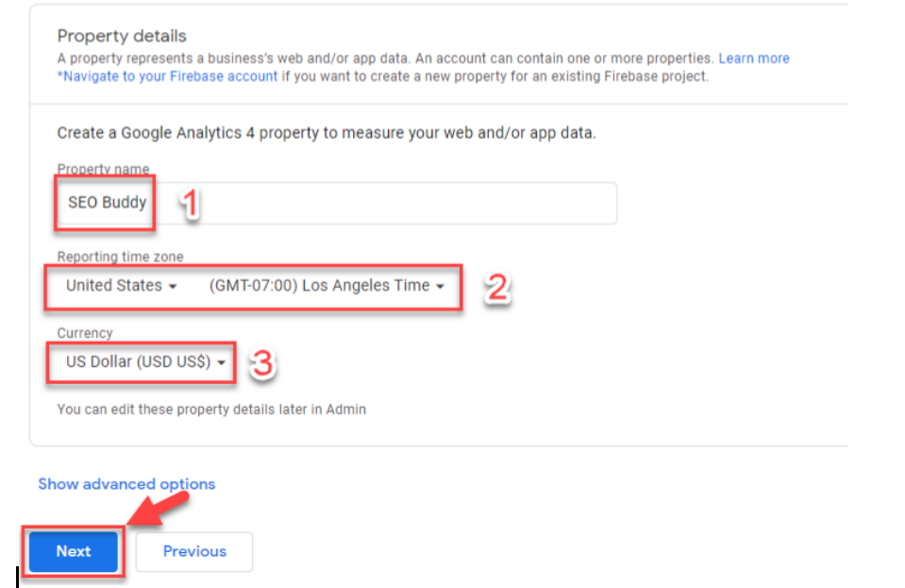Click the Property details heading
905x588 pixels.
click(122, 36)
